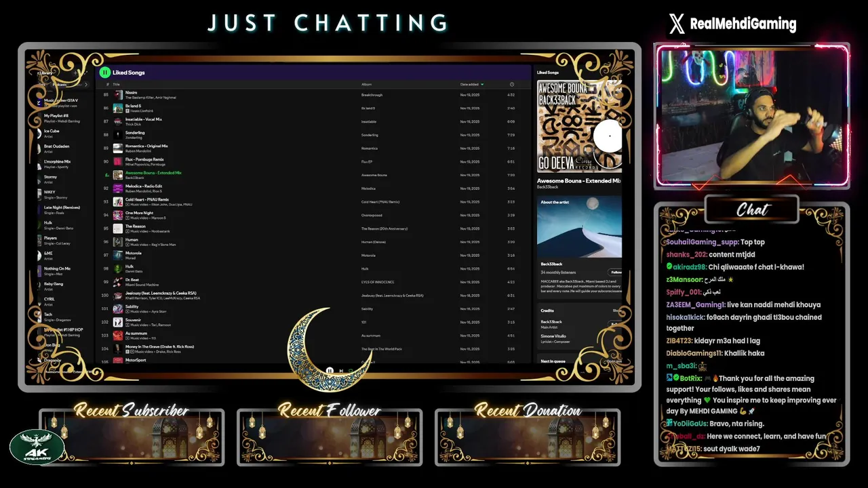868x488 pixels.
Task: Click the Romantica - Original Mix cover thumbnail
Action: [118, 148]
